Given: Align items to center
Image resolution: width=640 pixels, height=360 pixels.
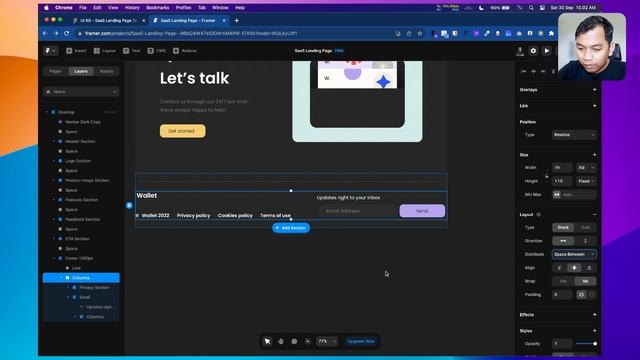Looking at the screenshot, I should pos(574,268).
